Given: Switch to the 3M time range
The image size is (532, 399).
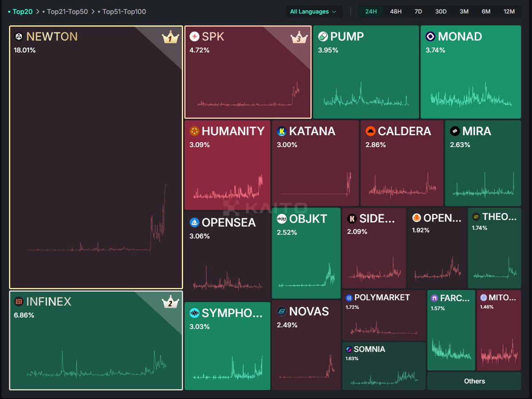Looking at the screenshot, I should pos(464,12).
